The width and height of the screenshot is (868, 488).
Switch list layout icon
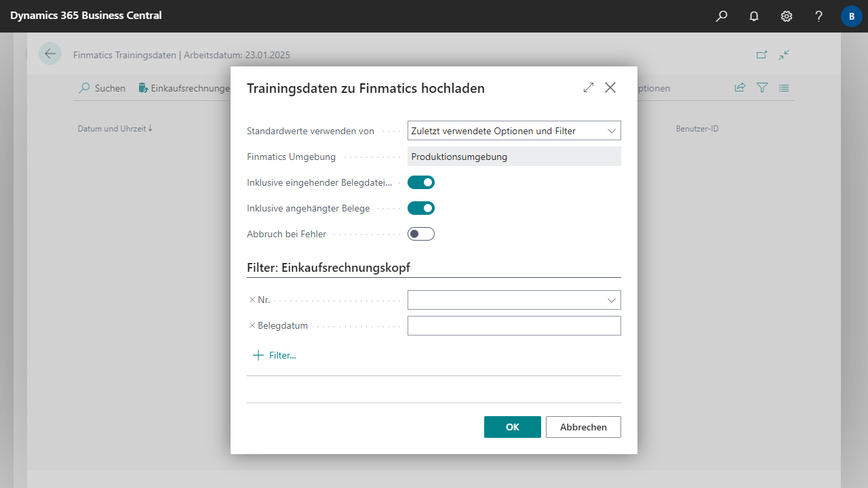[x=785, y=87]
